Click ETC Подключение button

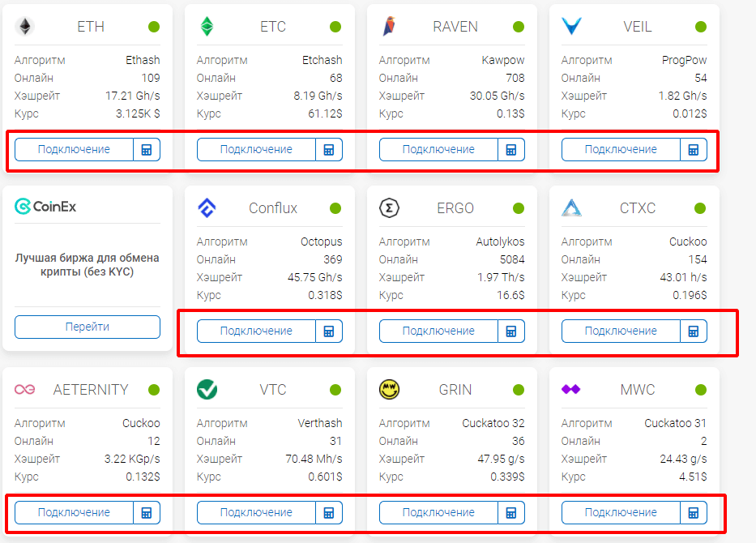click(x=256, y=149)
